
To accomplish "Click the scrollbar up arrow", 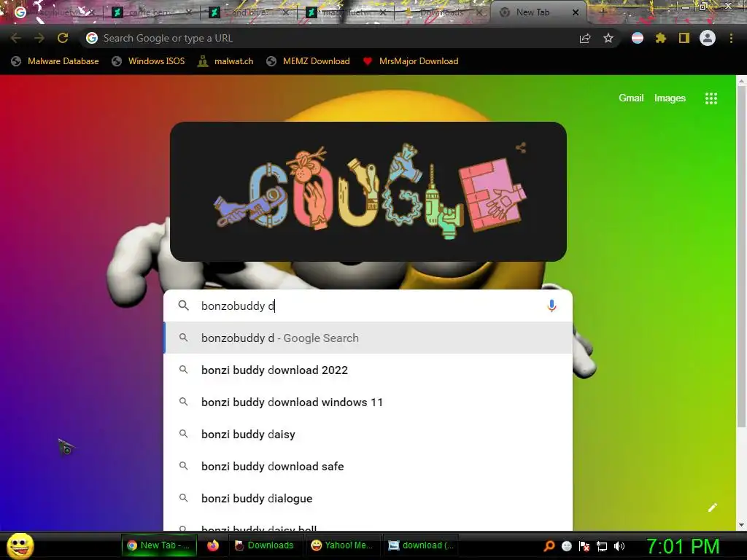I will click(x=741, y=82).
